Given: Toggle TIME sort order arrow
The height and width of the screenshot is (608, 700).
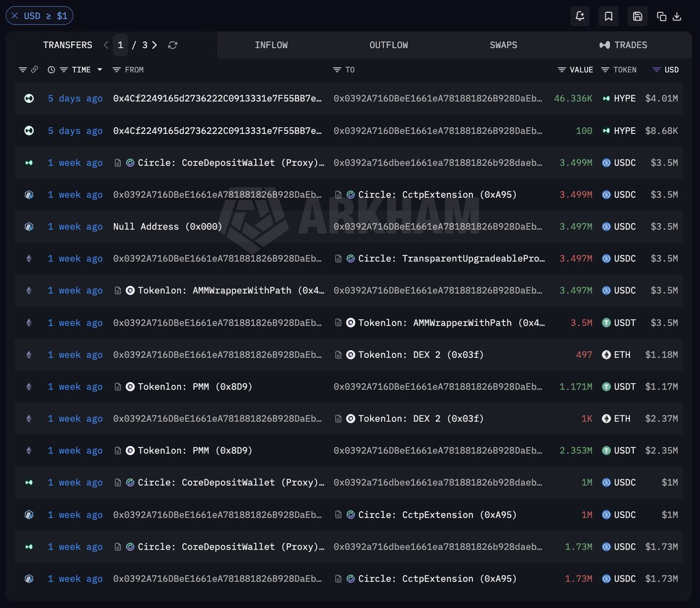Looking at the screenshot, I should coord(100,69).
